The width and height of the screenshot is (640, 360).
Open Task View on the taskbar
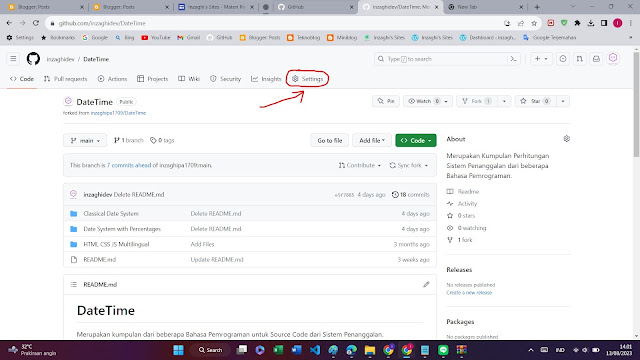click(242, 350)
